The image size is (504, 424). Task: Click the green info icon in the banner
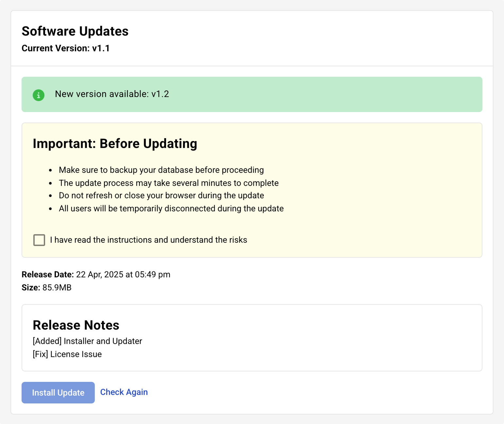[x=39, y=95]
